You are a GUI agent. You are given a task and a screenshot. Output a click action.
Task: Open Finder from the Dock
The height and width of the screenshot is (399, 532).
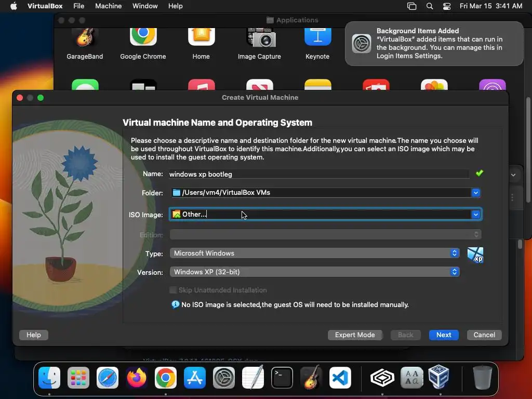tap(49, 378)
